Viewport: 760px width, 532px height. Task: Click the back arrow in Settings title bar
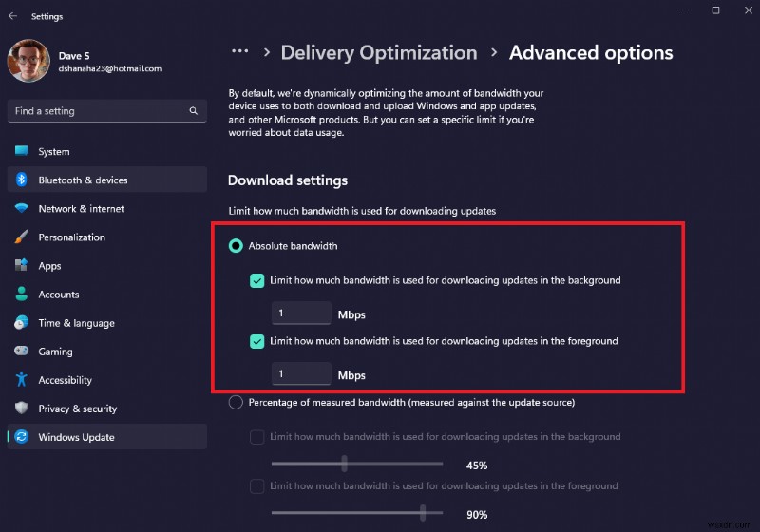[x=12, y=16]
